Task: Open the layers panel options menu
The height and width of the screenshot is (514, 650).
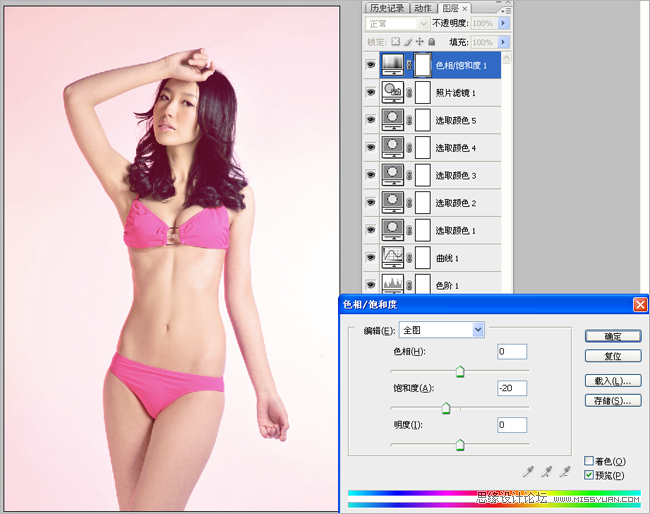Action: [506, 10]
